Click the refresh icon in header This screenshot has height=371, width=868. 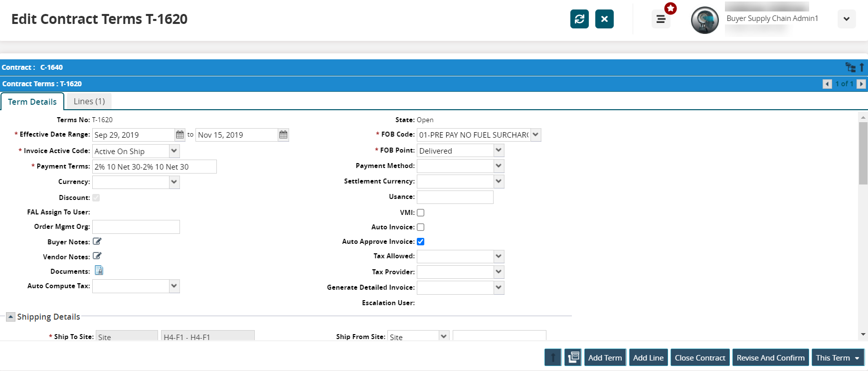579,19
